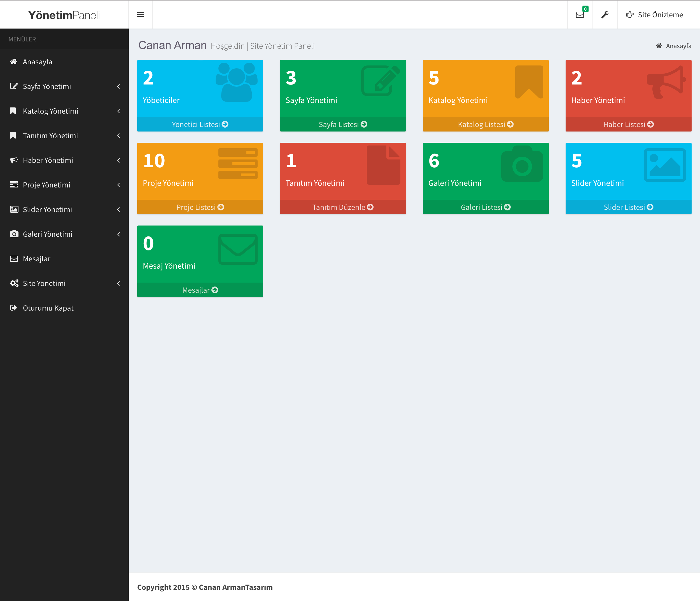The height and width of the screenshot is (601, 700).
Task: Click the bookmark icon on Katalog Yönetimi card
Action: pyautogui.click(x=529, y=82)
